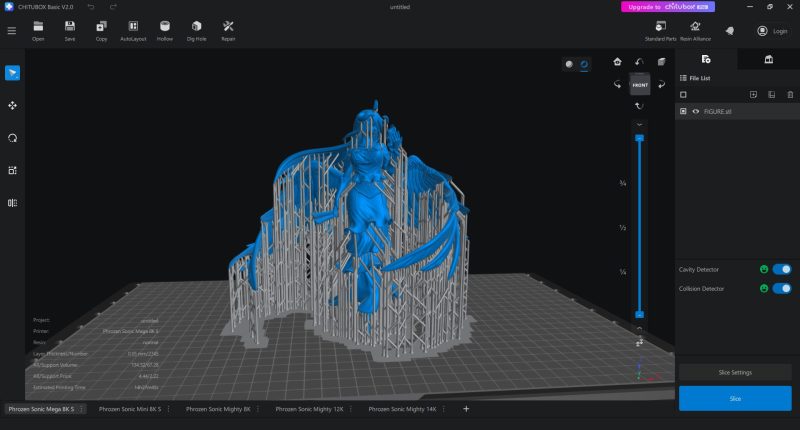Check the select-all box in File List
This screenshot has height=430, width=800.
[683, 94]
